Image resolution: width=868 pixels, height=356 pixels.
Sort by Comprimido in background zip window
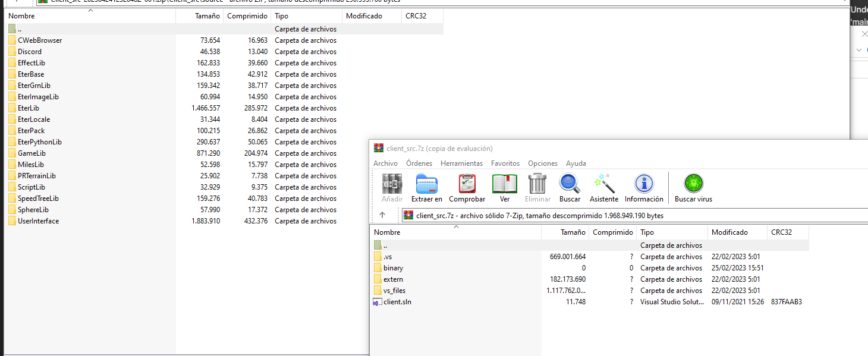pos(247,16)
